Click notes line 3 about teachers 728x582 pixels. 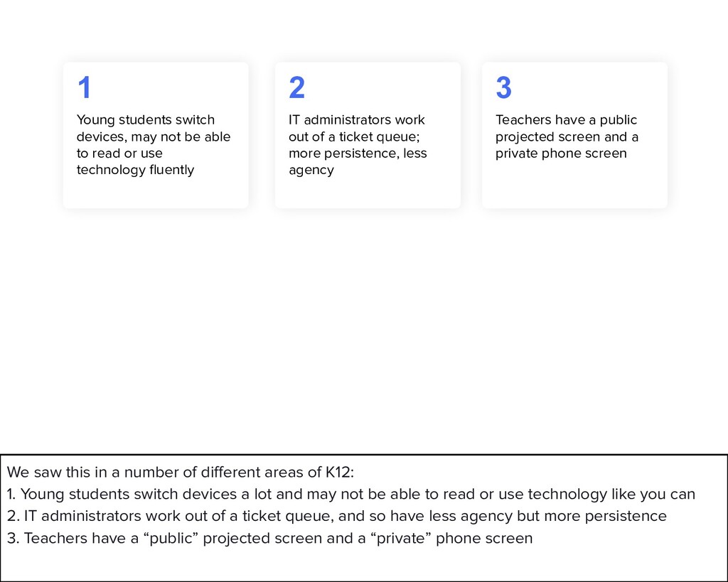point(269,539)
